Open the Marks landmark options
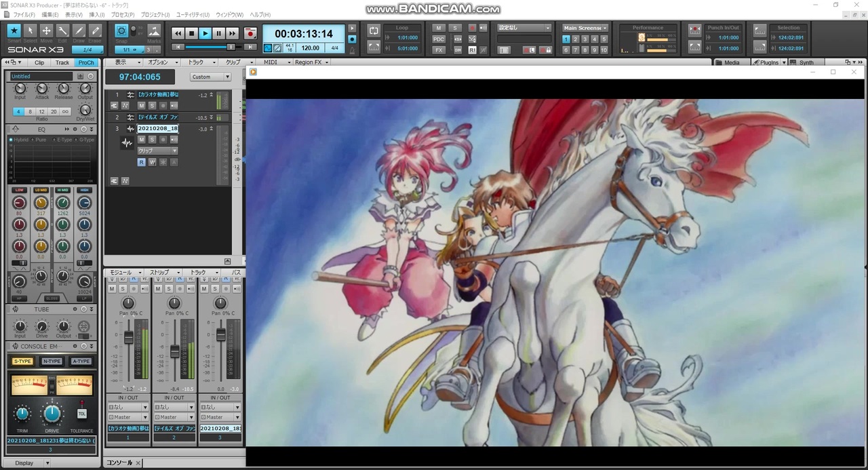The height and width of the screenshot is (470, 868). [x=154, y=31]
